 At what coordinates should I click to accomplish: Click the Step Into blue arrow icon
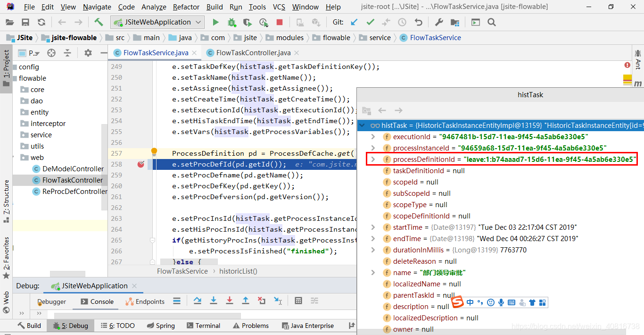coord(214,301)
